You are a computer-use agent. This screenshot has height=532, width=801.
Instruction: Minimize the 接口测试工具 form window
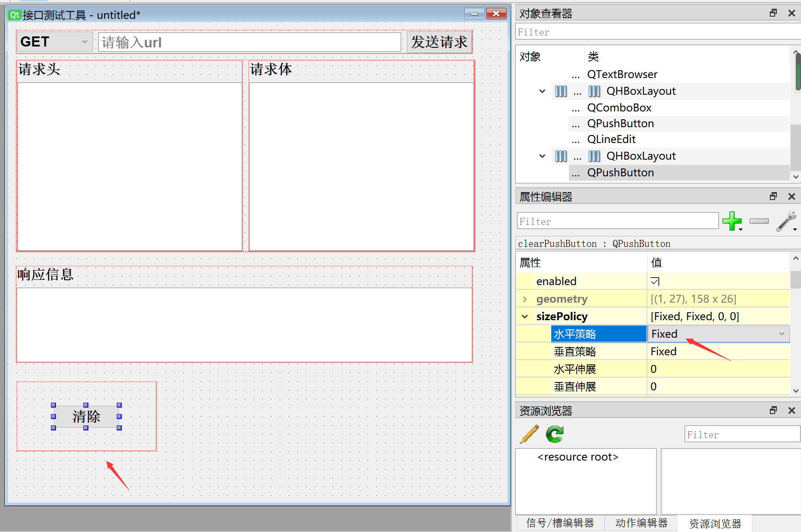474,14
